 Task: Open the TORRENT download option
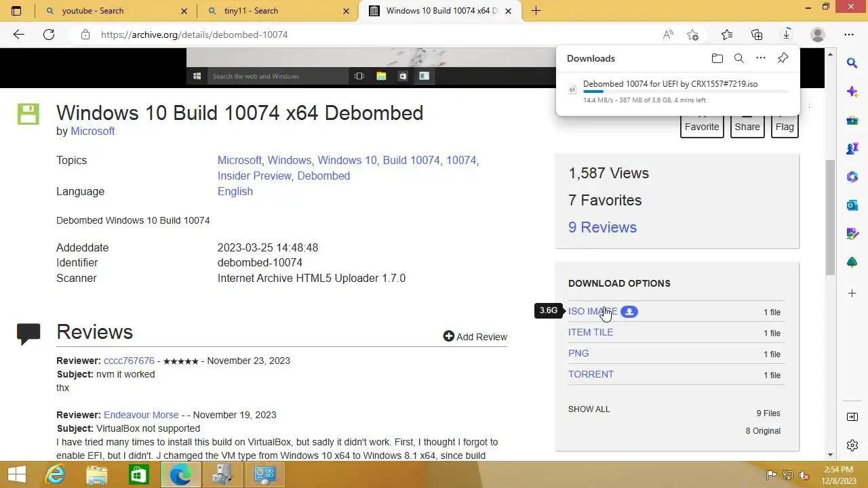pos(591,374)
